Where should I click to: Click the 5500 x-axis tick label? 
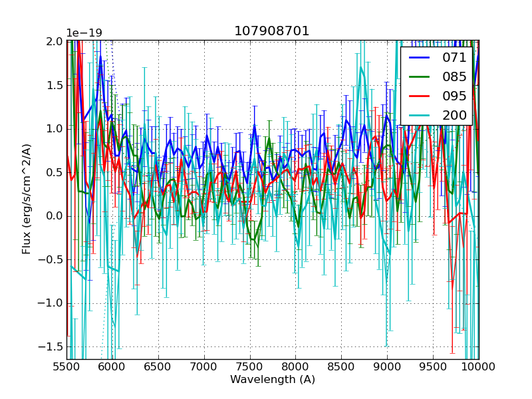point(66,367)
